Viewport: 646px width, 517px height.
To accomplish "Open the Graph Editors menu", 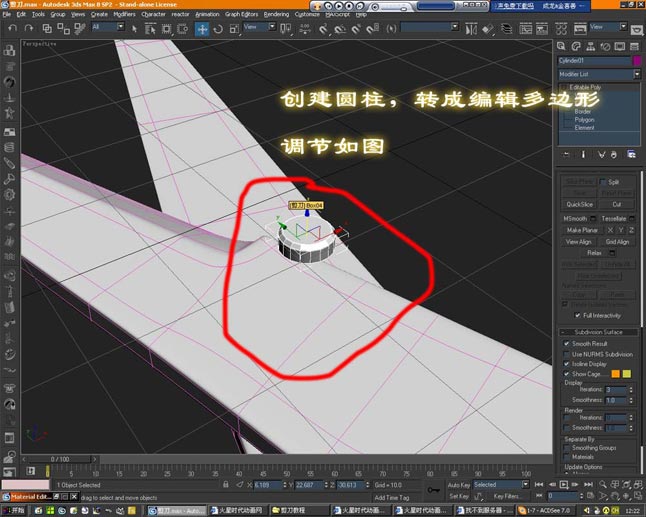I will click(241, 14).
